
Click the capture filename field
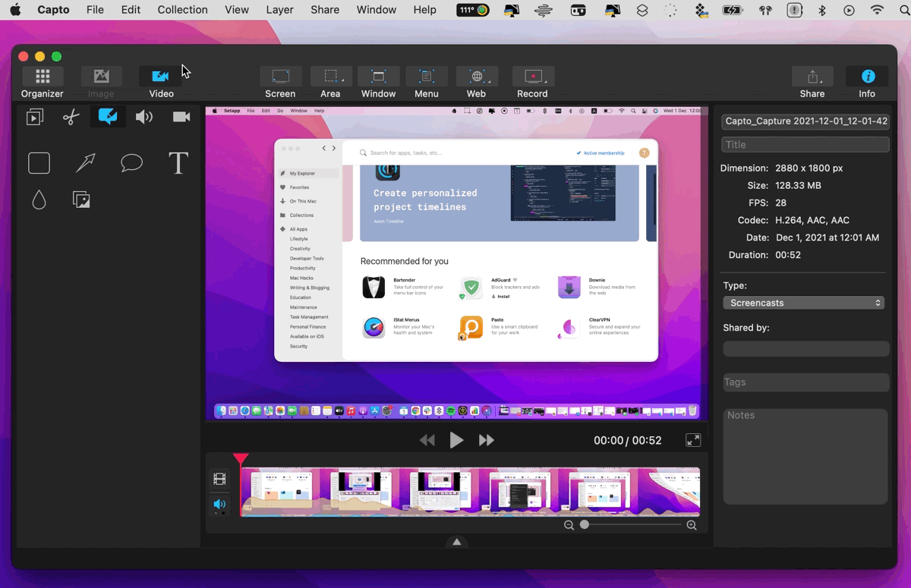[x=805, y=121]
